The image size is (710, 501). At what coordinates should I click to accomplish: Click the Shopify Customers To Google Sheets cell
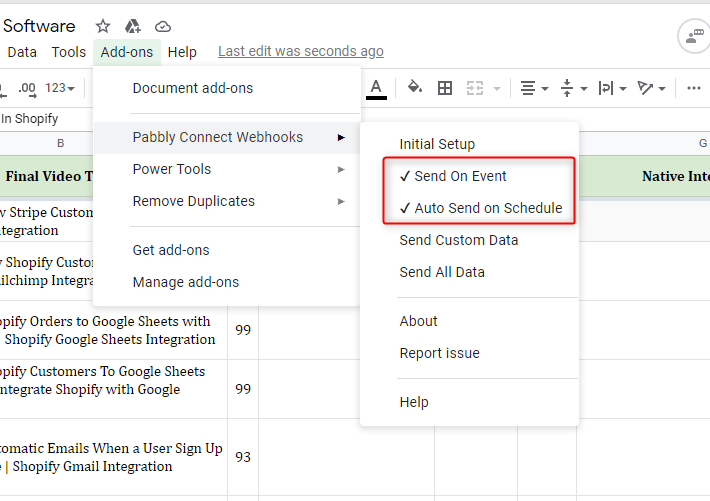113,389
